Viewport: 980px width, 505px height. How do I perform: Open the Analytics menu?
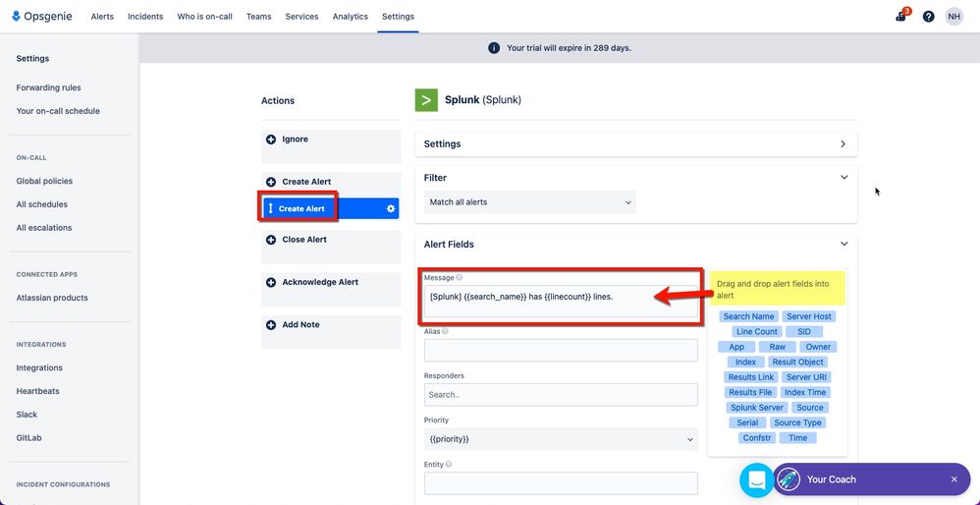click(350, 17)
